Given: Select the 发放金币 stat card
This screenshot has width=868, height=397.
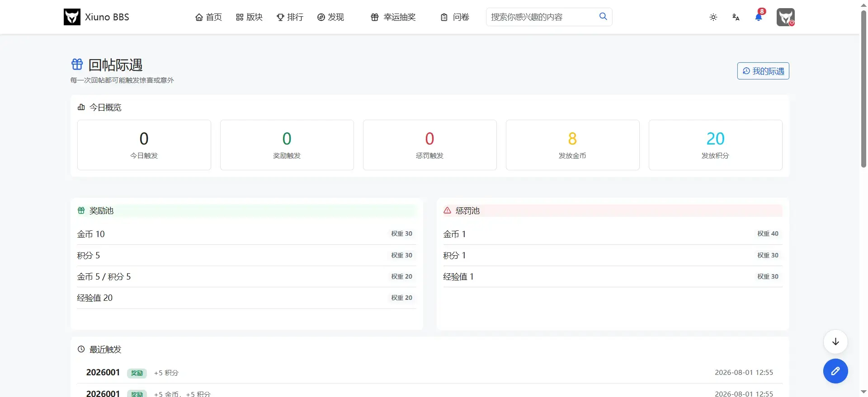Looking at the screenshot, I should (x=573, y=145).
